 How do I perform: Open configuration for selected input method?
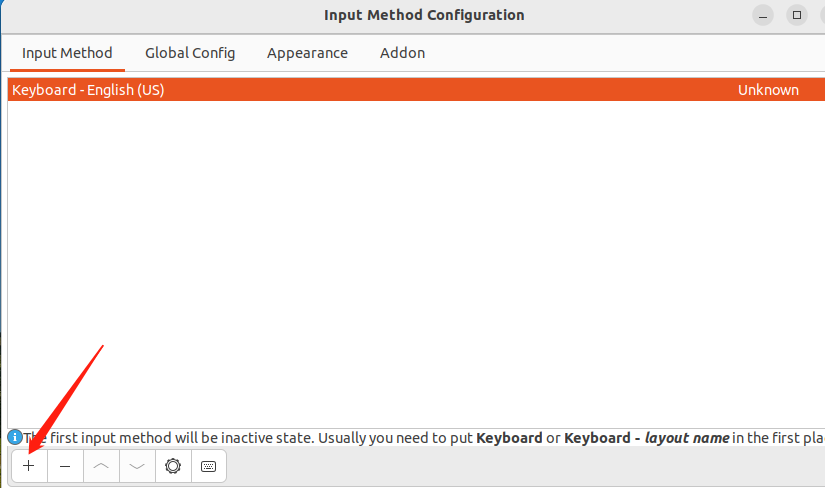pos(173,466)
